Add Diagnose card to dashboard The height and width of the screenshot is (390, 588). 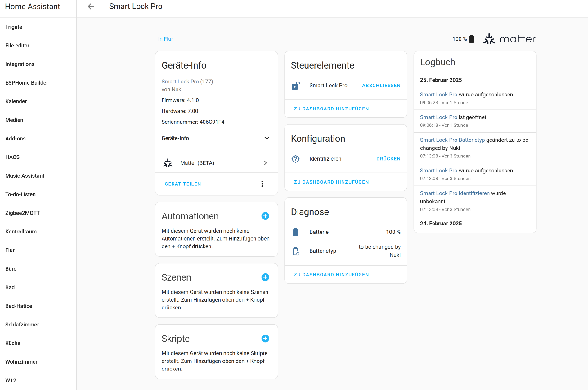(x=331, y=275)
